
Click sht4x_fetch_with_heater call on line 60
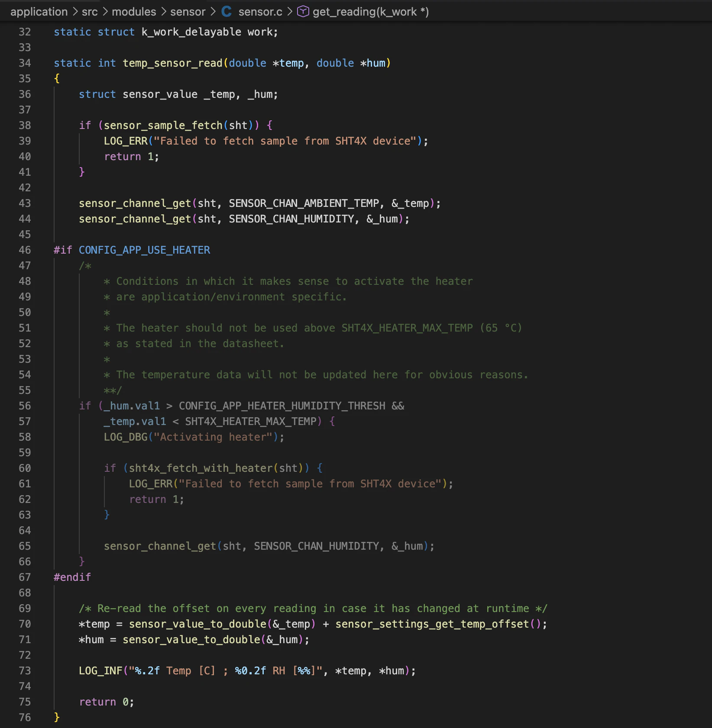point(201,468)
